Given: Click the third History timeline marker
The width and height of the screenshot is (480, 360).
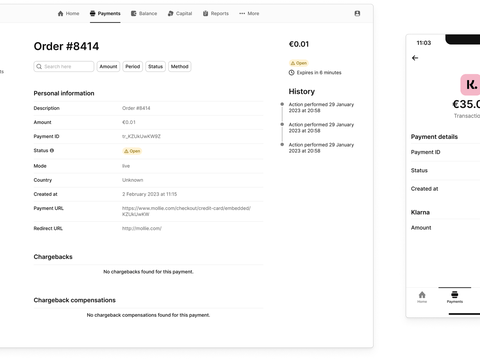Looking at the screenshot, I should (x=282, y=144).
